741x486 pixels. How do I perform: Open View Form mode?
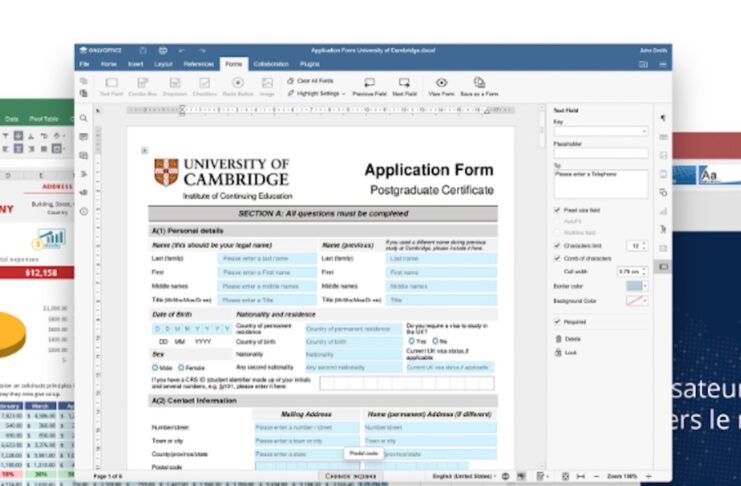[x=441, y=85]
